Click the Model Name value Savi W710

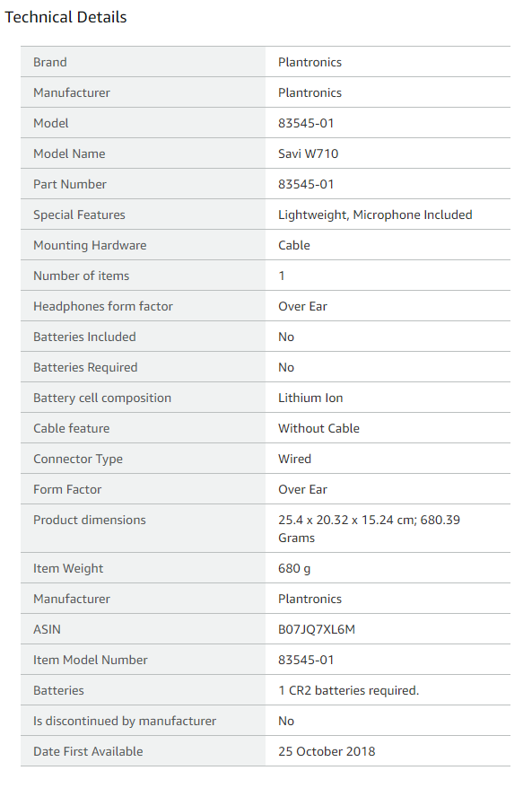coord(308,153)
